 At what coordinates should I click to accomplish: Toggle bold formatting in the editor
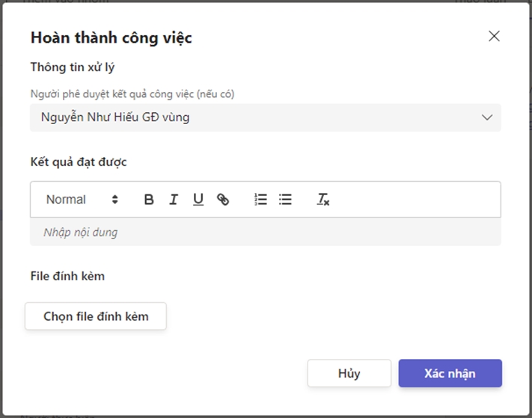tap(149, 200)
